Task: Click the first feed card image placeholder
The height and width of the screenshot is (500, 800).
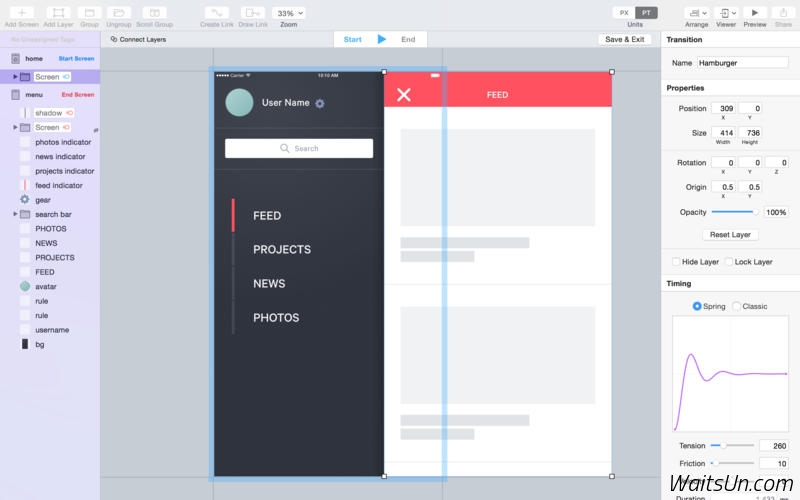Action: pyautogui.click(x=497, y=178)
